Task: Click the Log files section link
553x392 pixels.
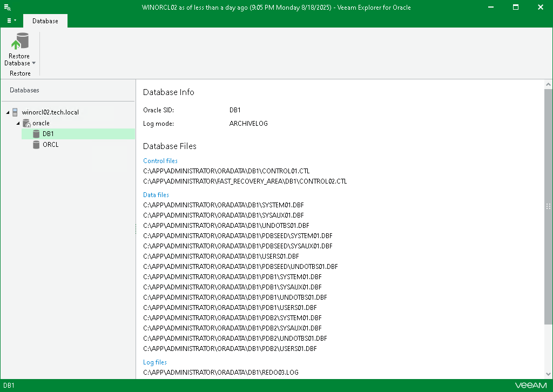Action: click(x=155, y=362)
